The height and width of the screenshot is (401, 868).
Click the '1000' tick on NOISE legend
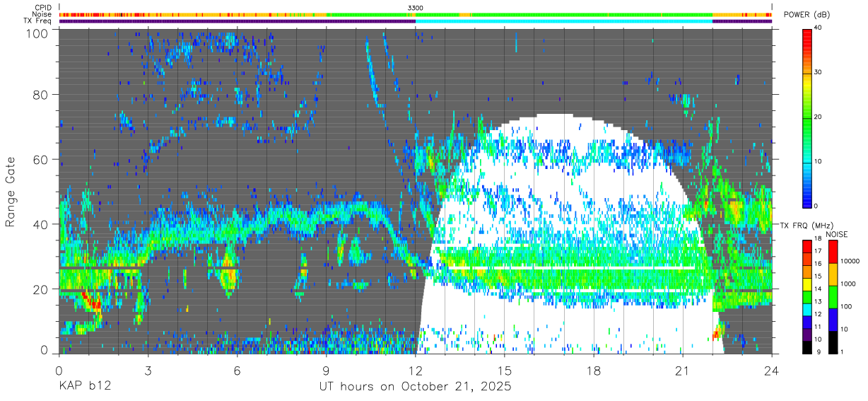(848, 284)
